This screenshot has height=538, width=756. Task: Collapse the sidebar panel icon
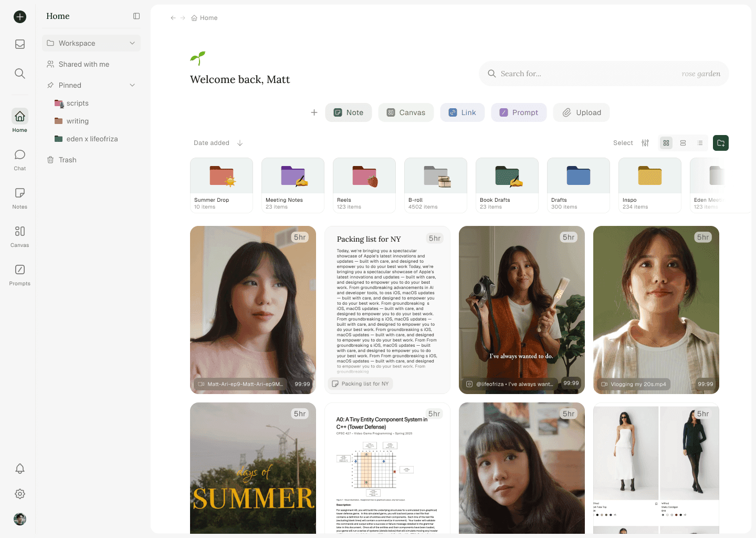[136, 16]
